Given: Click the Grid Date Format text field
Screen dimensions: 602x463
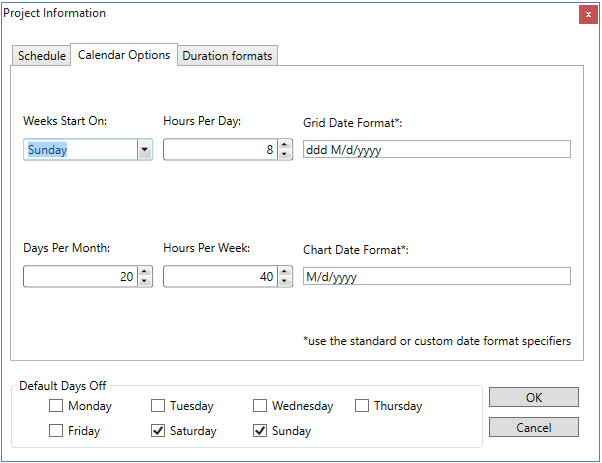Looking at the screenshot, I should point(436,150).
